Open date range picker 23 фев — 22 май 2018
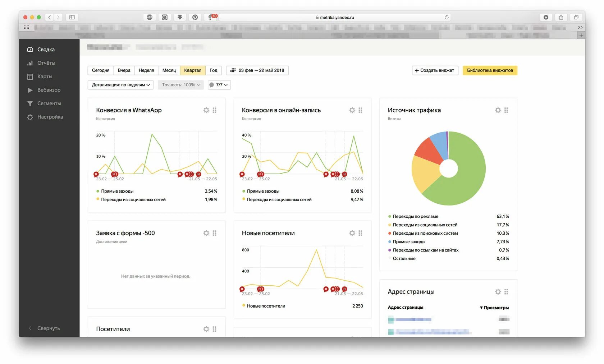 257,70
